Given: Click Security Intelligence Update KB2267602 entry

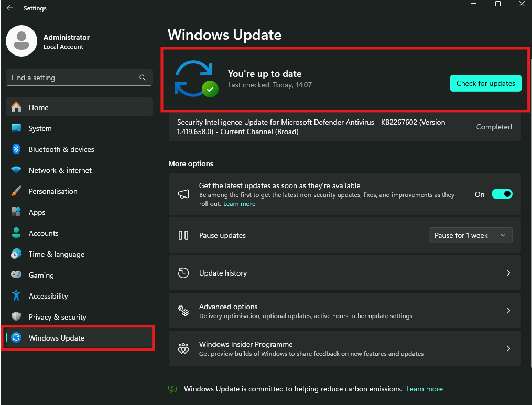Looking at the screenshot, I should click(x=345, y=127).
